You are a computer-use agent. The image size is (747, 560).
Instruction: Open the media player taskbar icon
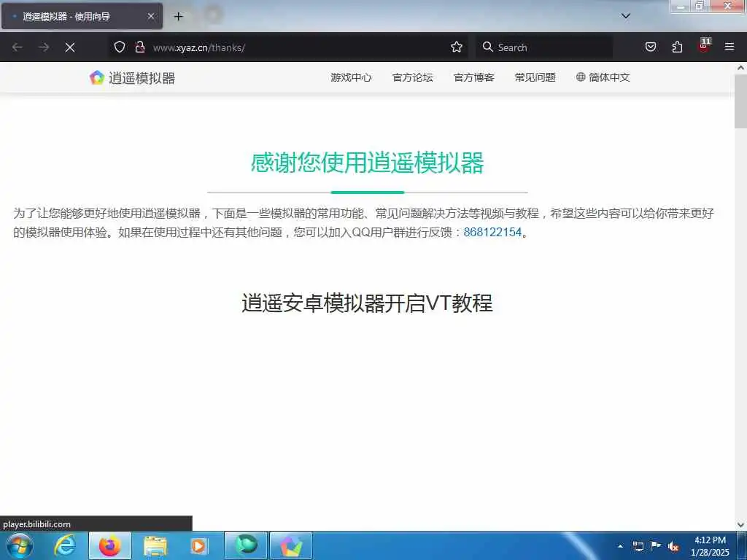coord(199,545)
